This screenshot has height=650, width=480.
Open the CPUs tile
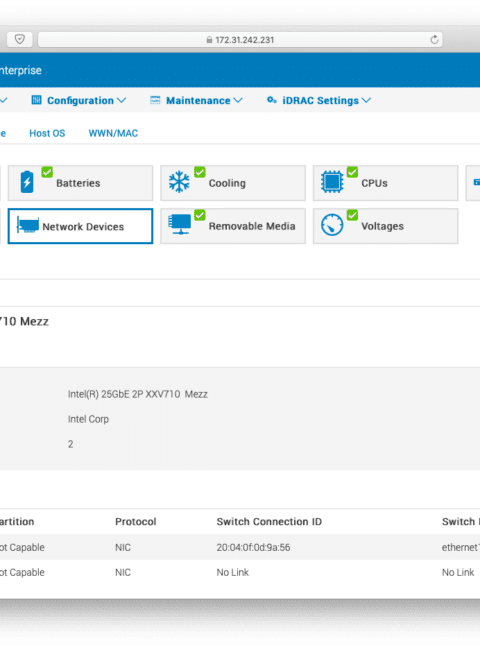(385, 183)
